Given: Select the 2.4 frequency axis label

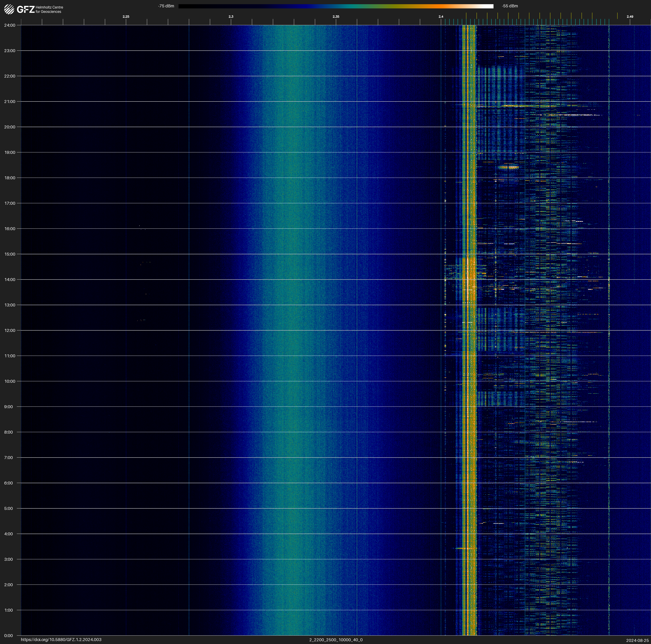Looking at the screenshot, I should [x=441, y=17].
